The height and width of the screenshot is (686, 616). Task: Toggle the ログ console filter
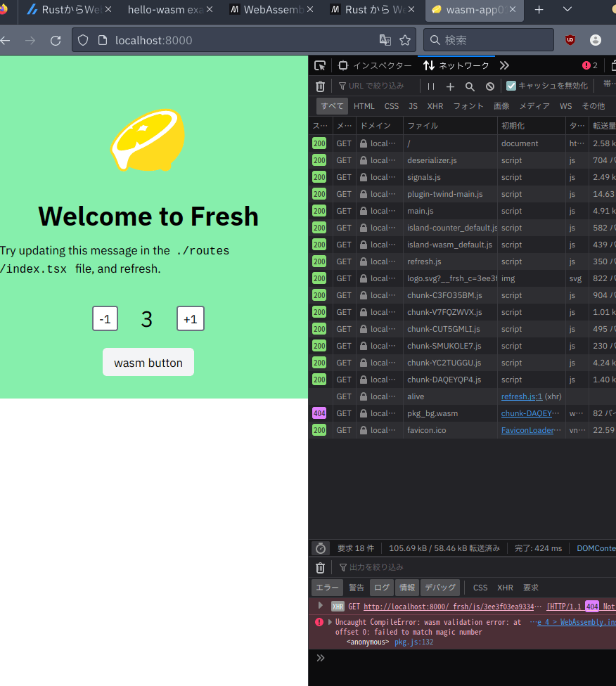tap(382, 588)
